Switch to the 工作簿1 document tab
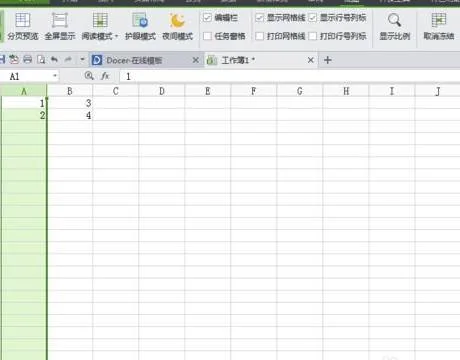Screen dimensions: 460x360 [261, 60]
